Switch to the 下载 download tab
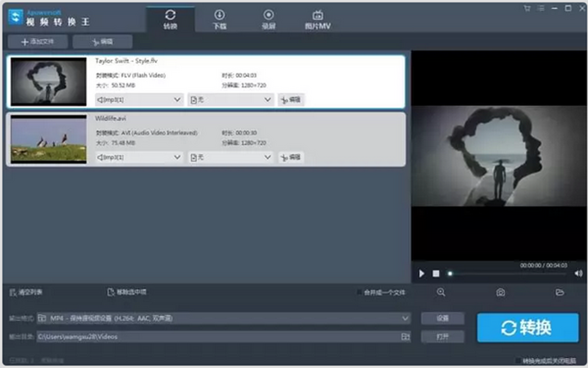The width and height of the screenshot is (588, 368). tap(220, 20)
